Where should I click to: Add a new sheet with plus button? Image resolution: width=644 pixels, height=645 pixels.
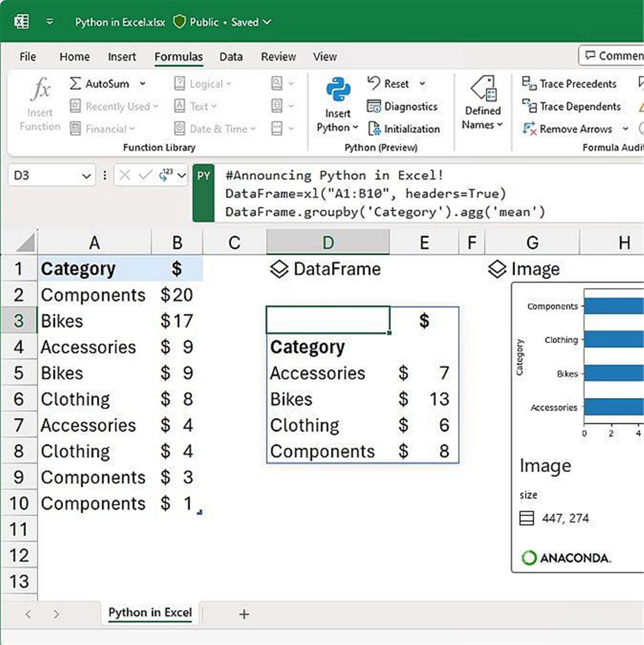coord(244,614)
